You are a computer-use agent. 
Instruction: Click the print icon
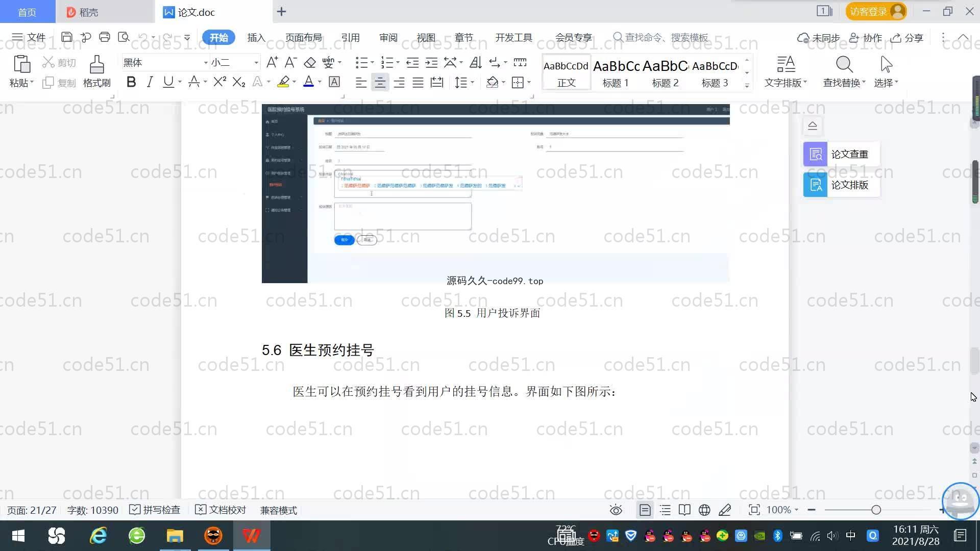coord(105,37)
